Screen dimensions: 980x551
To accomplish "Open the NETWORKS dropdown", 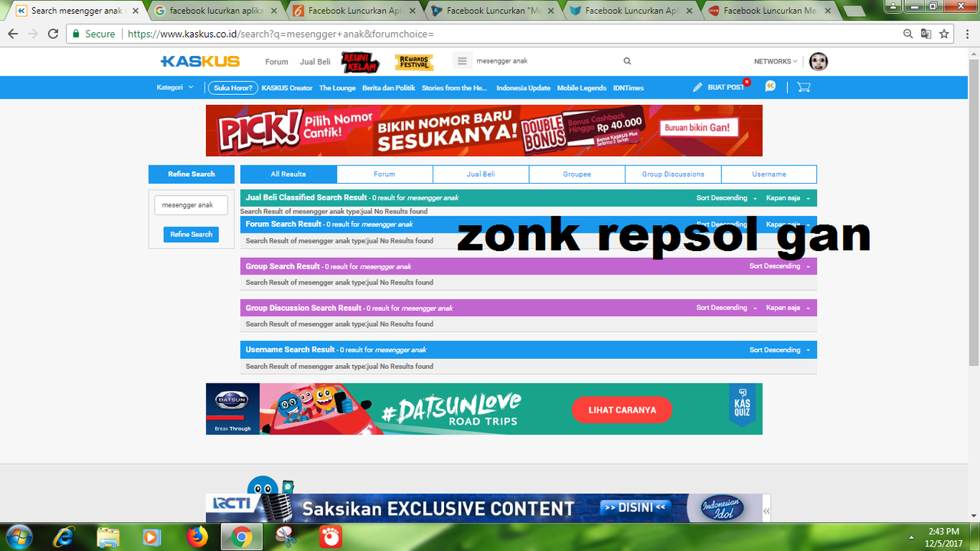I will pyautogui.click(x=776, y=61).
